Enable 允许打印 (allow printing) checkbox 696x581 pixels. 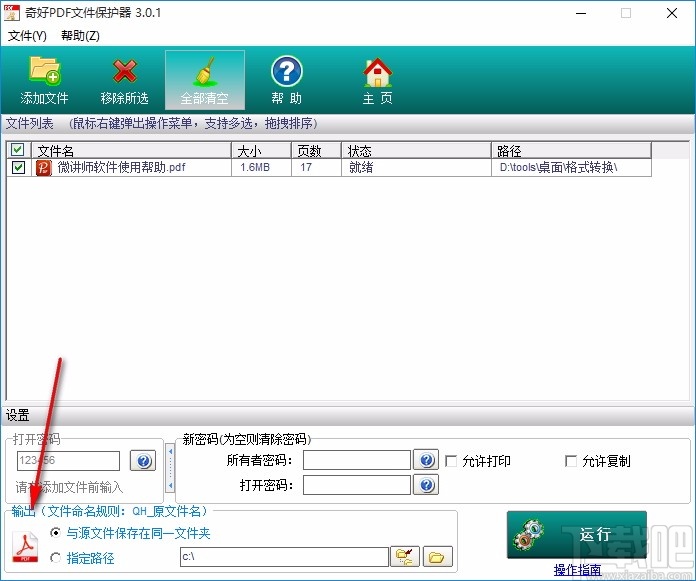(x=451, y=461)
